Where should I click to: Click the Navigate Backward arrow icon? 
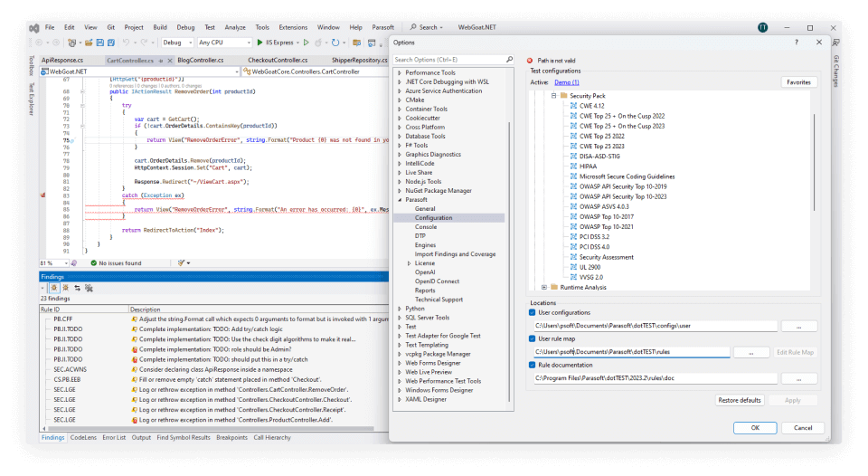(x=39, y=43)
